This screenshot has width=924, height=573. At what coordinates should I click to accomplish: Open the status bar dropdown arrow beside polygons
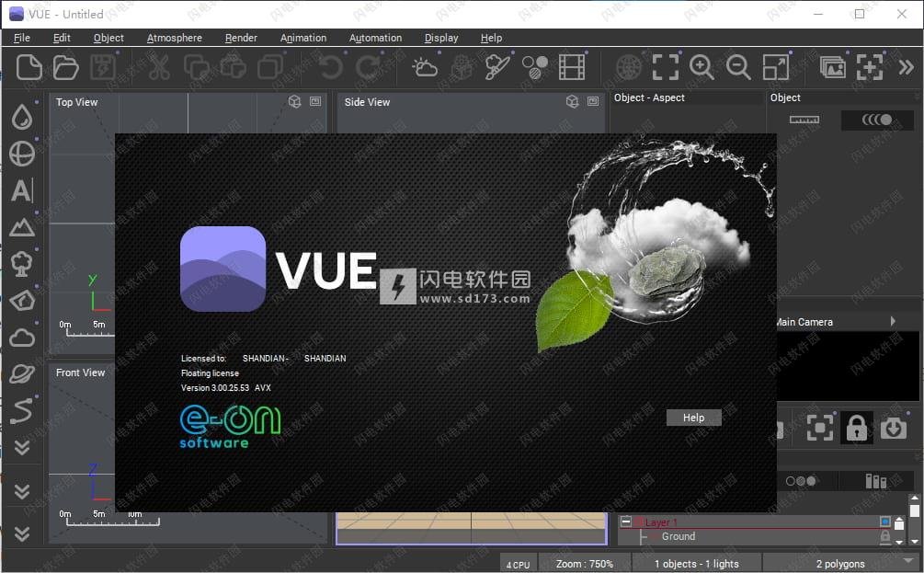tap(907, 560)
